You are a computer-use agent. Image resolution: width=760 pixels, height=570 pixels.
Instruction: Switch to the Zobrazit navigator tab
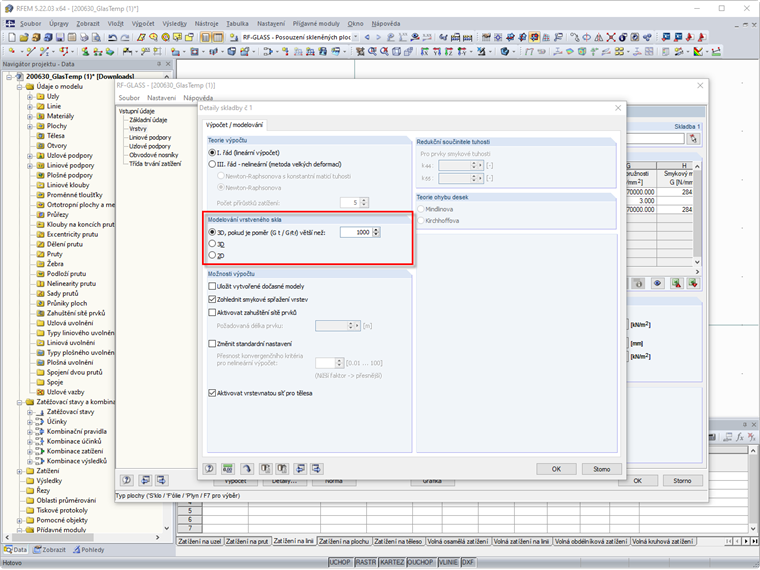coord(49,550)
